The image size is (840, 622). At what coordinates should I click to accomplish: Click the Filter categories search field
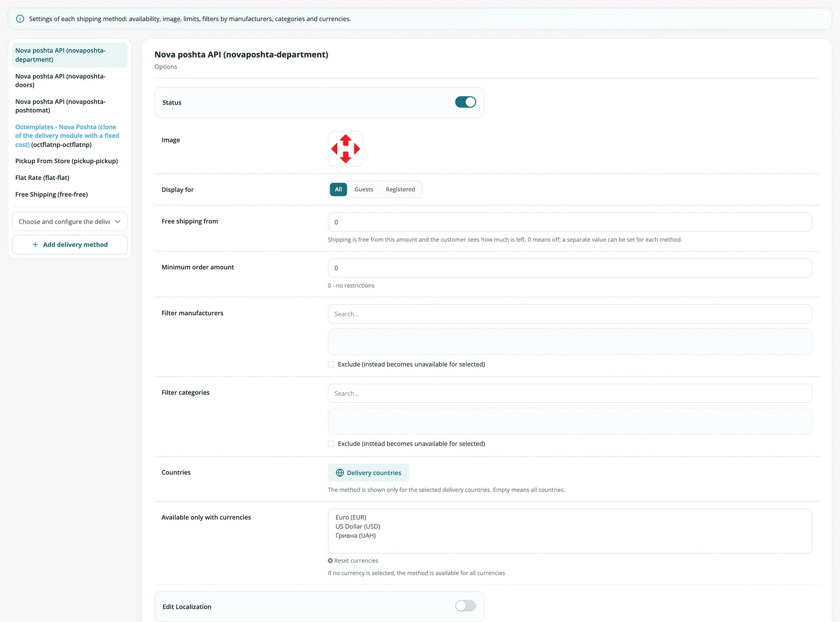pos(570,393)
